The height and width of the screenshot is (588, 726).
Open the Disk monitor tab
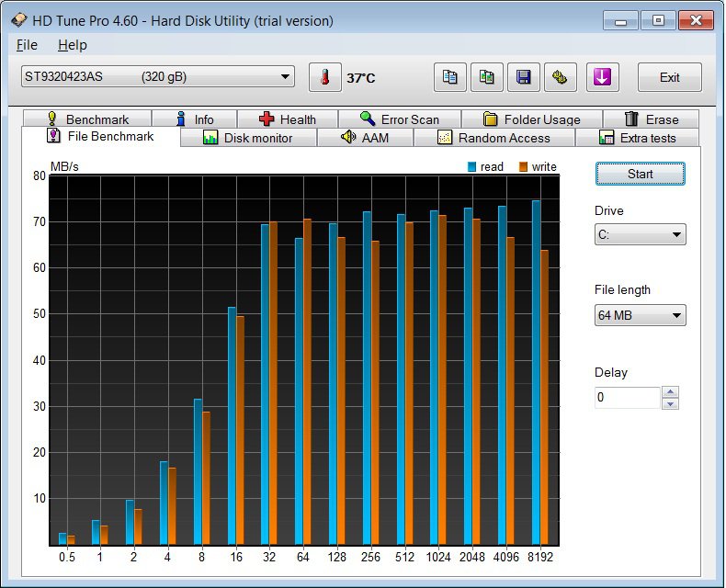(x=248, y=138)
